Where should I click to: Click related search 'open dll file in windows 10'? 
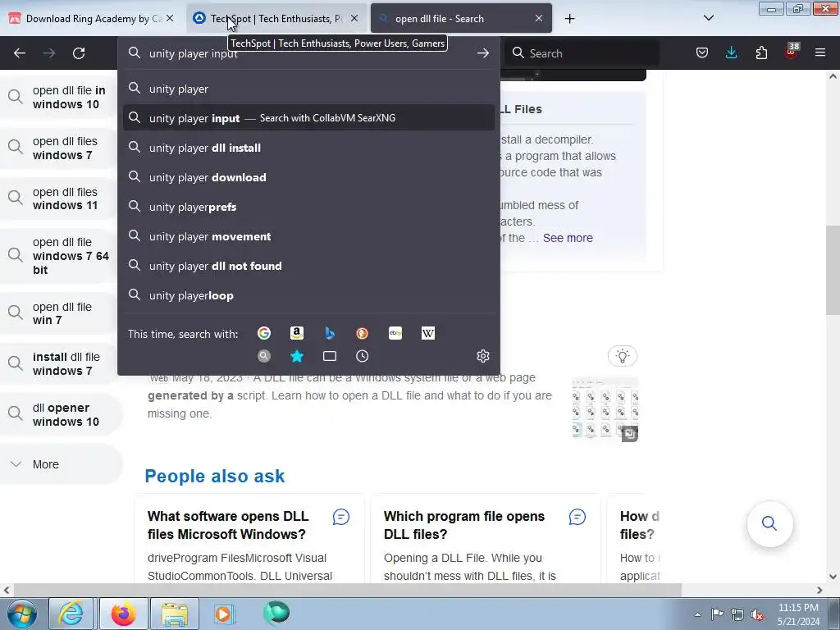click(x=59, y=98)
